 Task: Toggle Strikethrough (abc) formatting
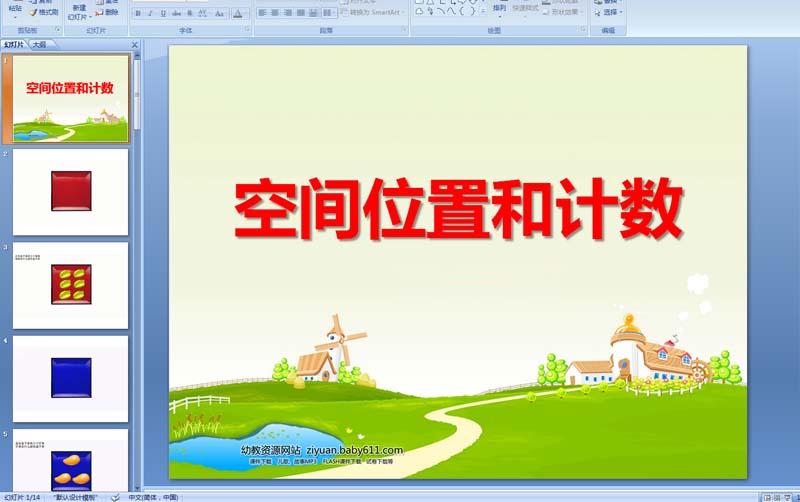pyautogui.click(x=177, y=14)
